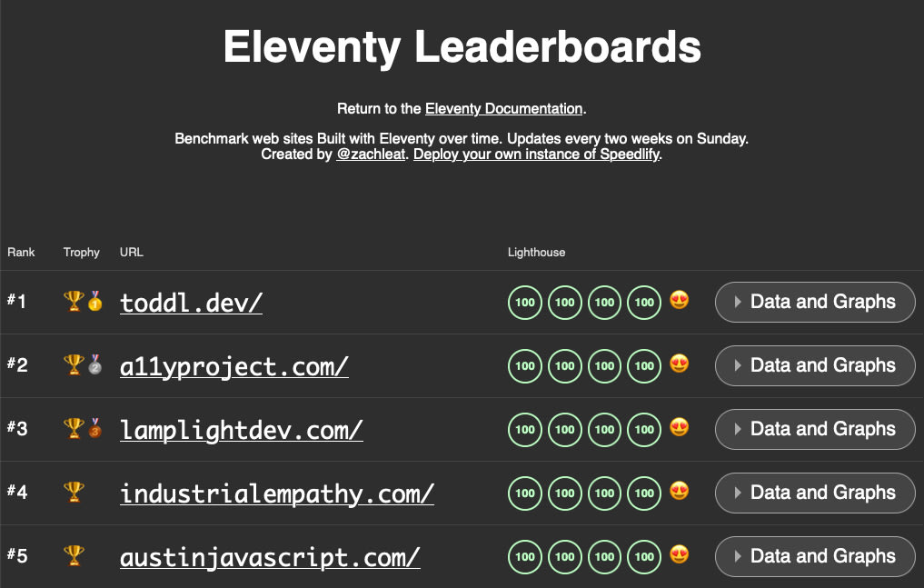The image size is (924, 588).
Task: Click the #2 rank cell
Action: (x=17, y=364)
